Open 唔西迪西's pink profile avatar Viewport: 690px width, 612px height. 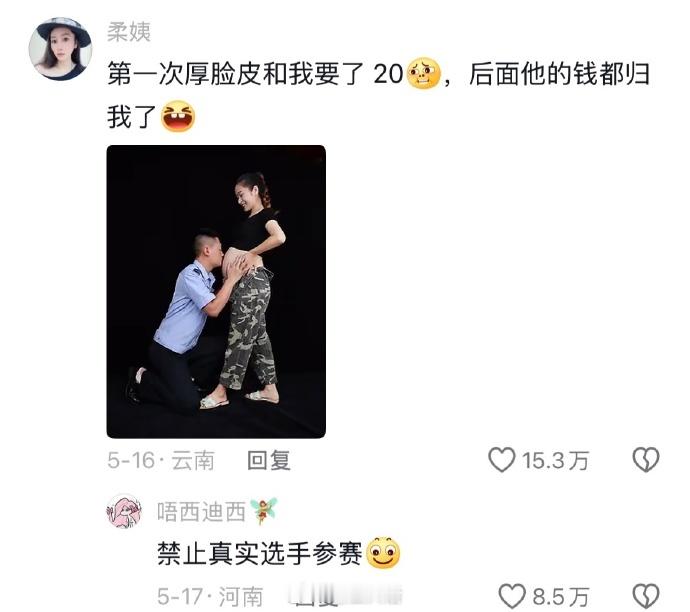click(x=125, y=511)
